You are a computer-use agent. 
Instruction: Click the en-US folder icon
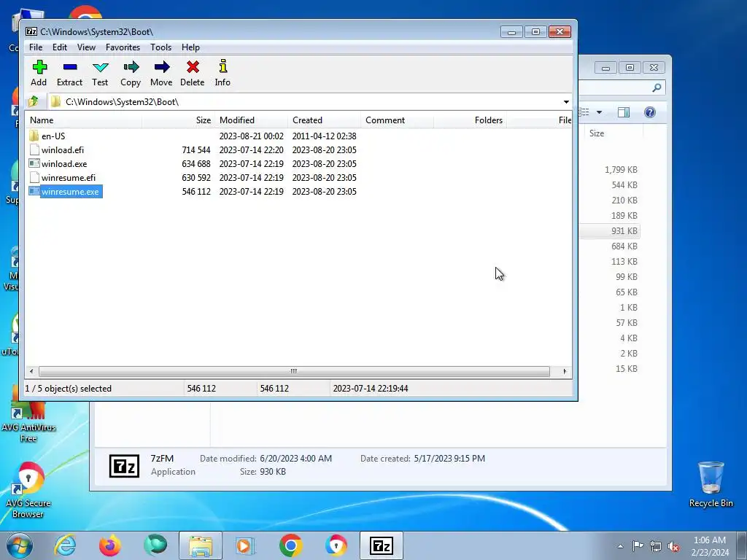[x=34, y=136]
